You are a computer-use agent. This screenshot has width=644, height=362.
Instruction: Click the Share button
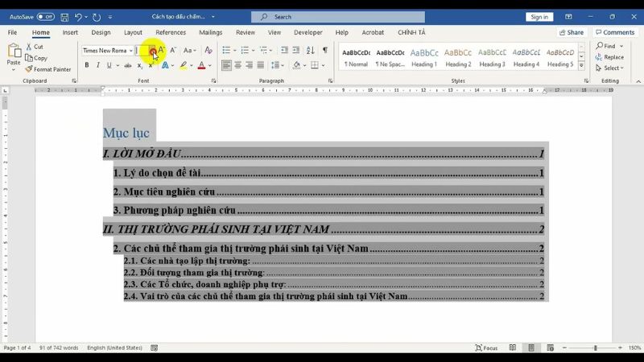tap(572, 33)
